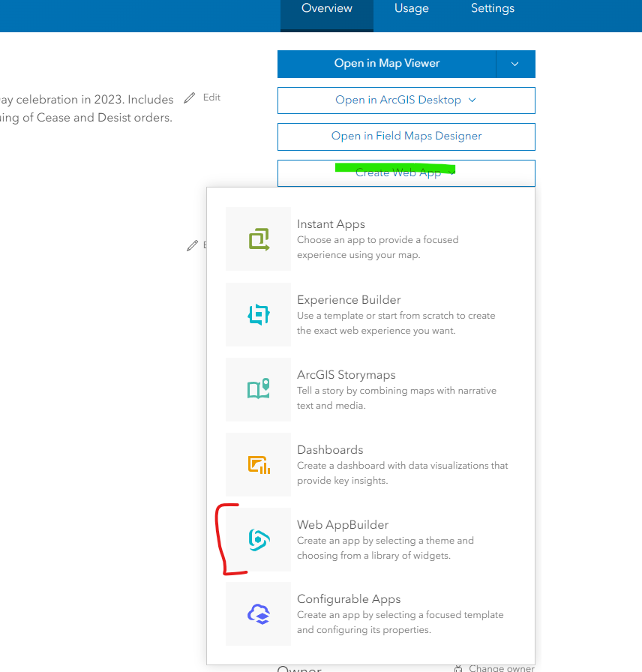Switch to the Settings tab
The image size is (642, 672).
(492, 8)
